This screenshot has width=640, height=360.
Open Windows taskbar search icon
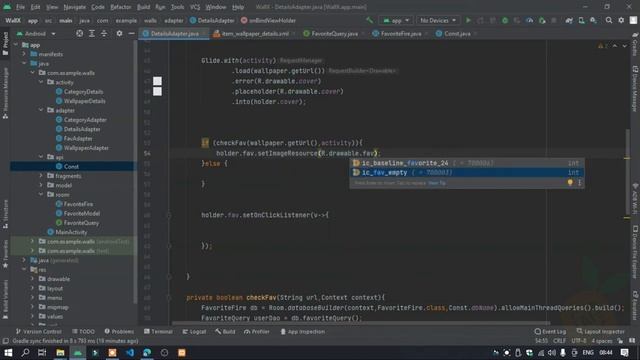[25, 353]
